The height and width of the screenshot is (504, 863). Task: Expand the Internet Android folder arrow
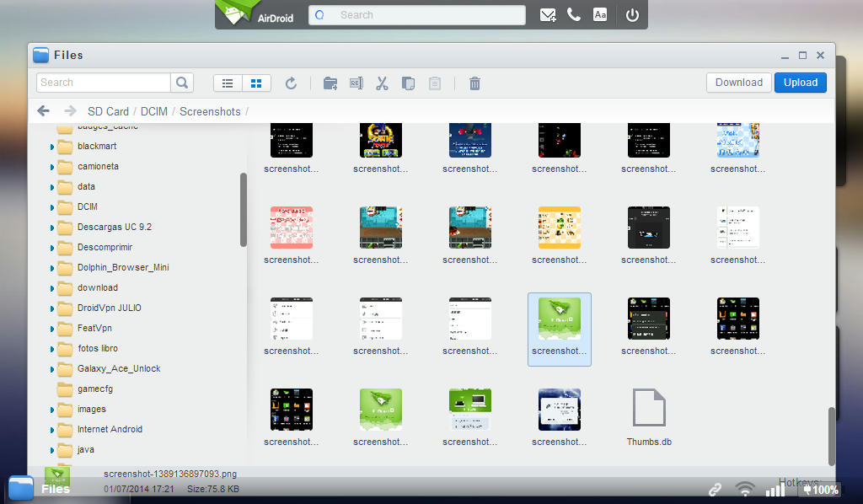pos(52,430)
